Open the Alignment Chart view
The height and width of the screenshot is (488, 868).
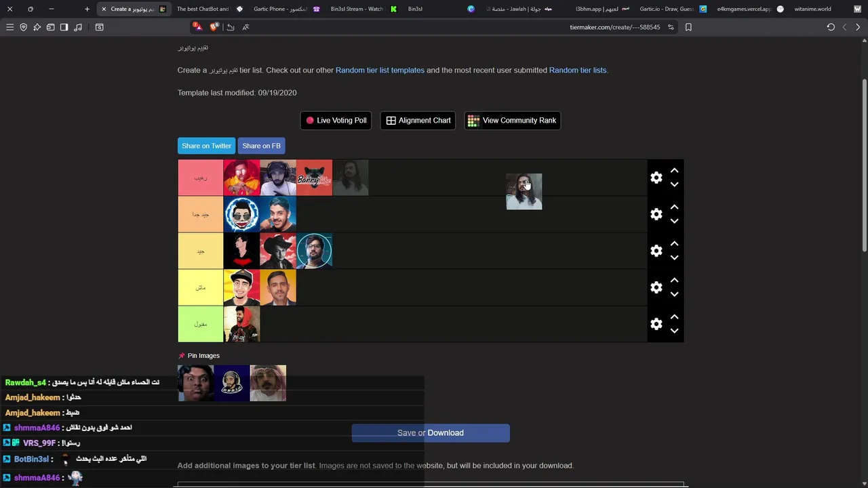coord(418,121)
